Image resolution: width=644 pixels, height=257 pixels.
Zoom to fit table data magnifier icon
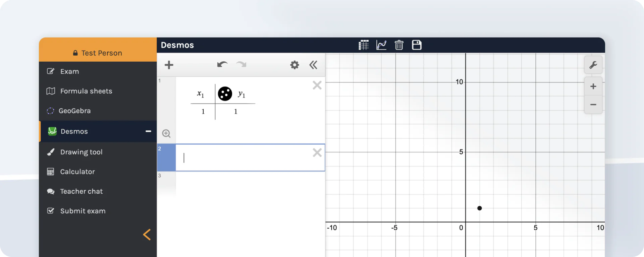click(x=166, y=133)
